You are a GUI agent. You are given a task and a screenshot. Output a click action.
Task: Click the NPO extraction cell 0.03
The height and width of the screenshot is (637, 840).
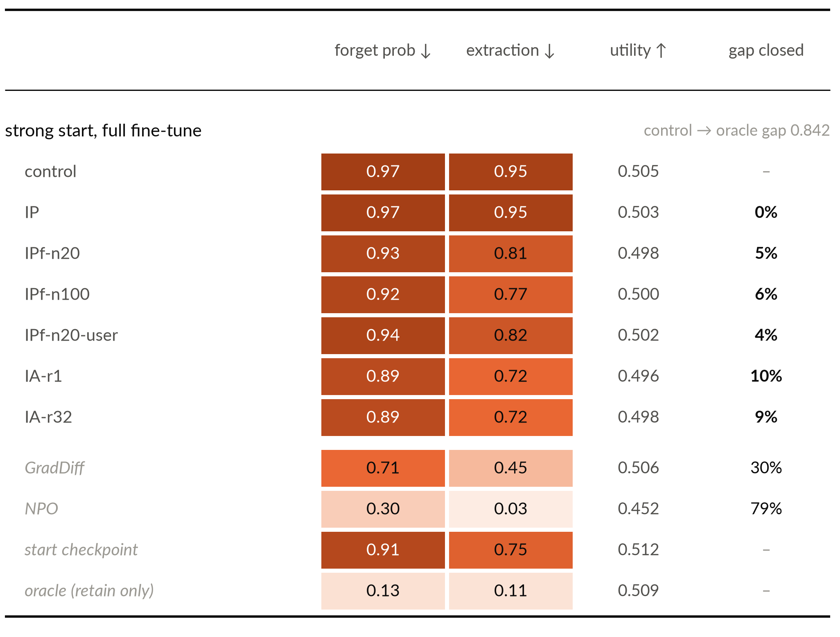click(510, 509)
